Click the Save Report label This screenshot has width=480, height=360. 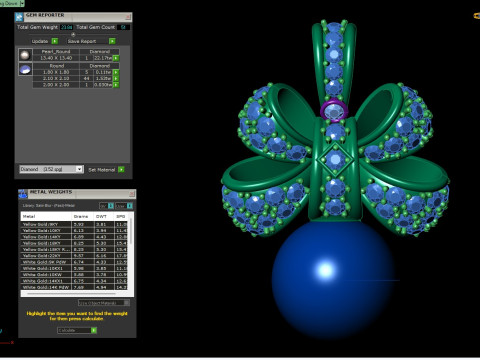click(82, 41)
